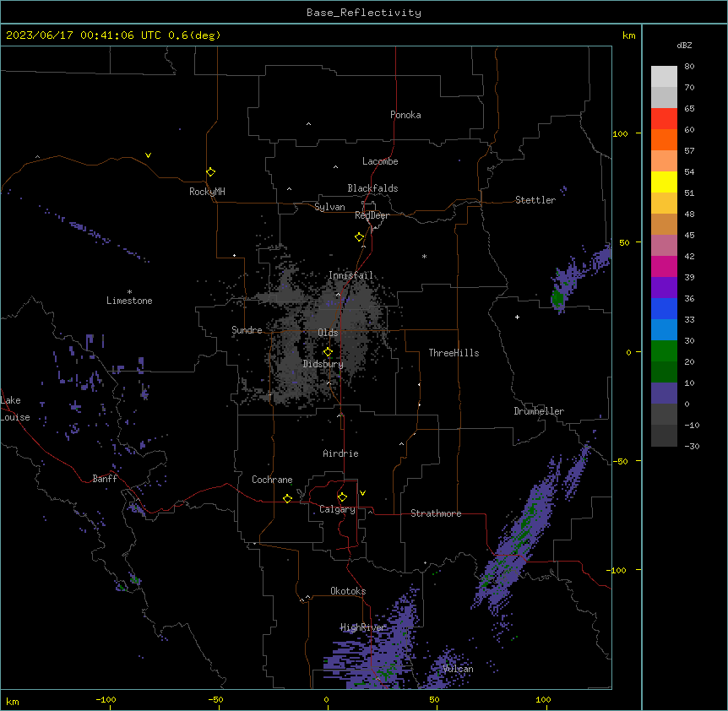This screenshot has width=728, height=711.
Task: Click the yellow diamond marker east of Cochrane
Action: pos(287,498)
